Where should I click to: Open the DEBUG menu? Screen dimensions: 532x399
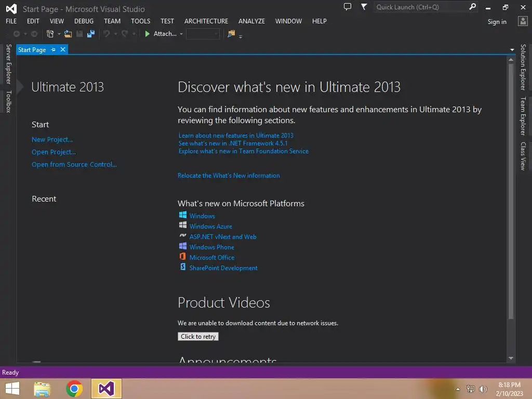pyautogui.click(x=84, y=21)
